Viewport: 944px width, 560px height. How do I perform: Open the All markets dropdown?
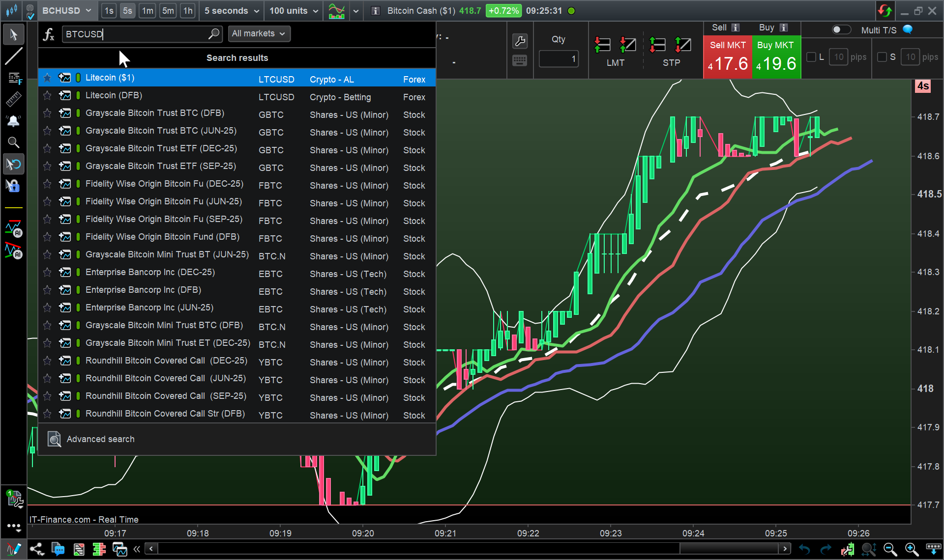259,33
